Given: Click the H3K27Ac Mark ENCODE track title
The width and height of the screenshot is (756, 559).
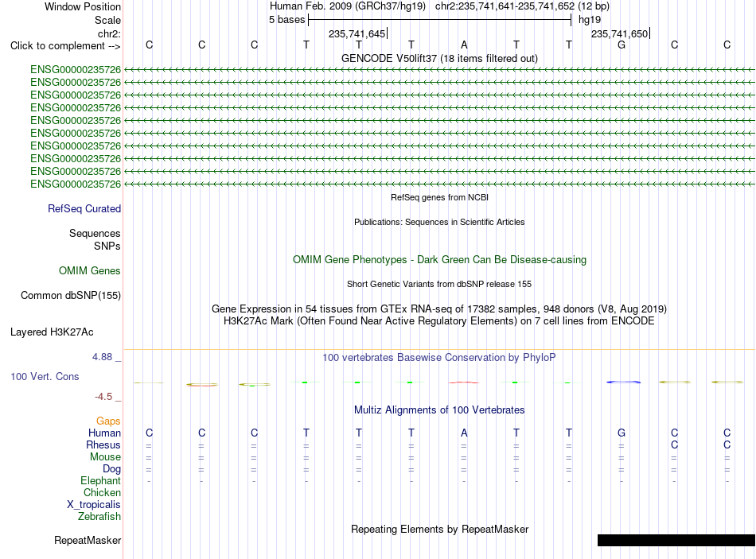Looking at the screenshot, I should [x=439, y=321].
